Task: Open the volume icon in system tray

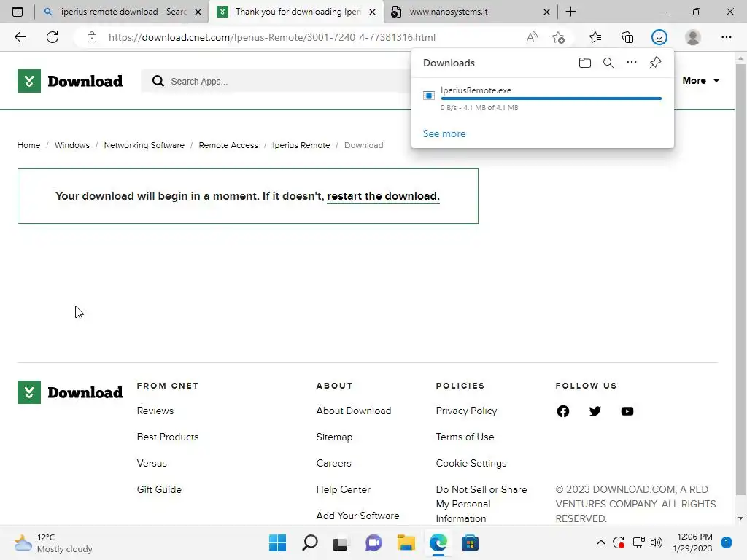Action: tap(657, 542)
